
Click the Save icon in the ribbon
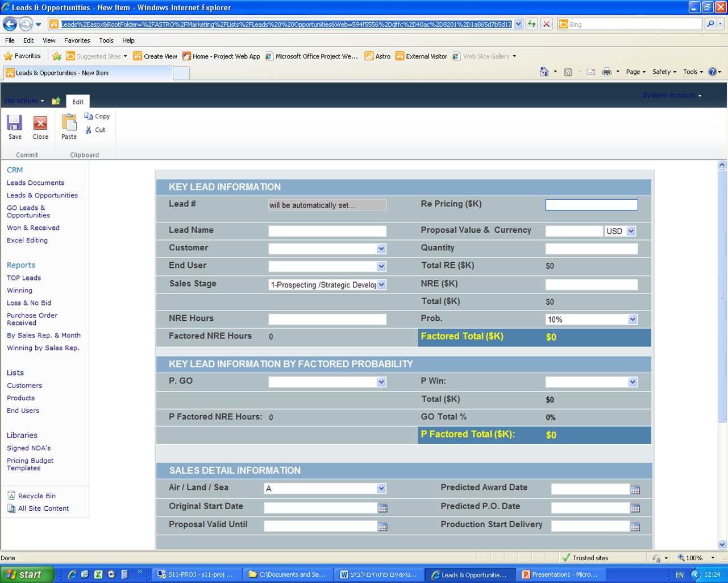pyautogui.click(x=14, y=123)
